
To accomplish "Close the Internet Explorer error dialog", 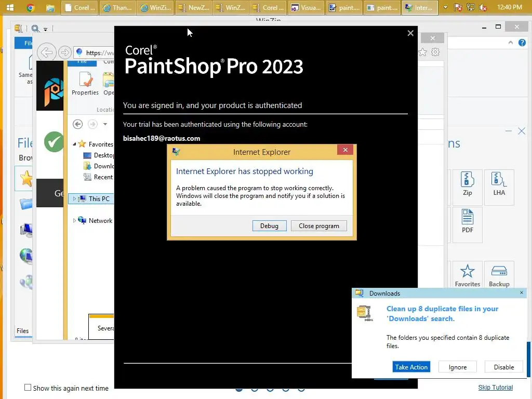I will pos(345,150).
